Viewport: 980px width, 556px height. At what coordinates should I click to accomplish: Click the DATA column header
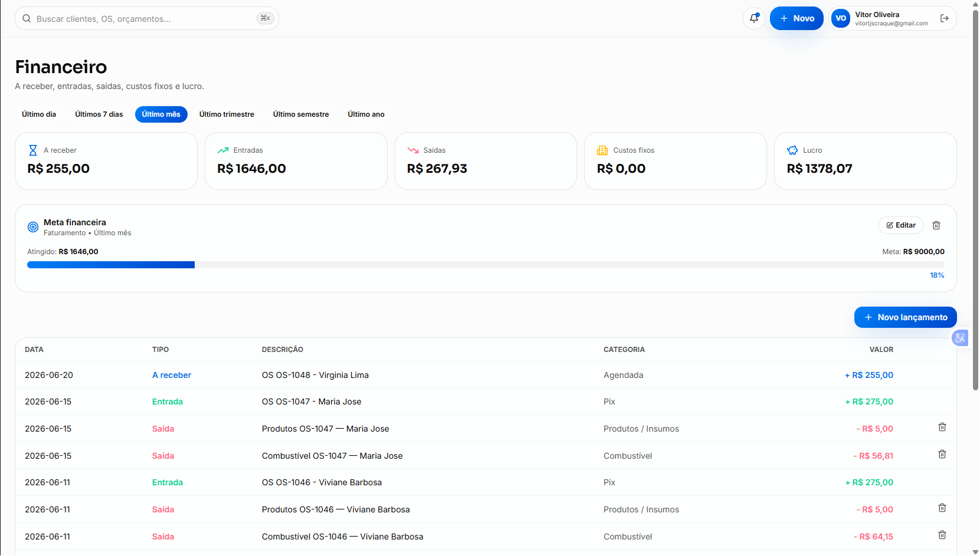(x=34, y=350)
